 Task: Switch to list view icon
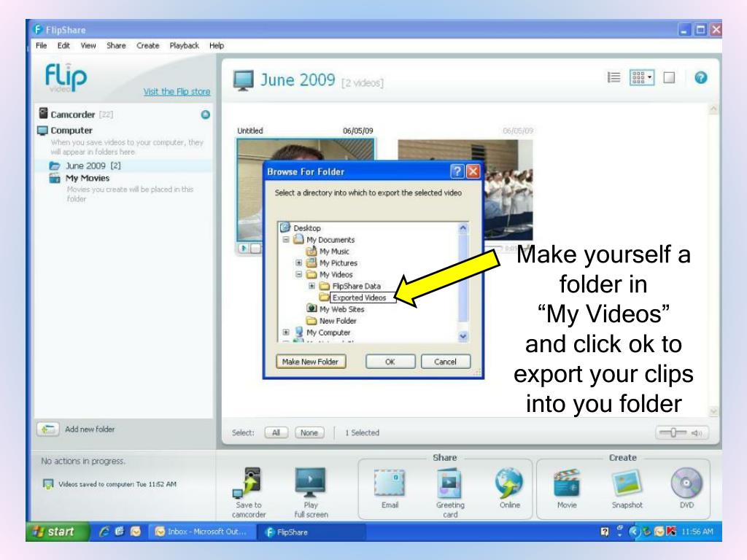(x=614, y=77)
